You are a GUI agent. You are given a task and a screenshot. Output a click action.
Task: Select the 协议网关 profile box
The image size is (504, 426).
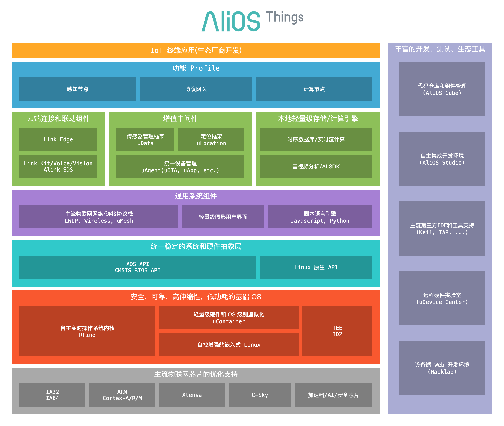pyautogui.click(x=196, y=89)
